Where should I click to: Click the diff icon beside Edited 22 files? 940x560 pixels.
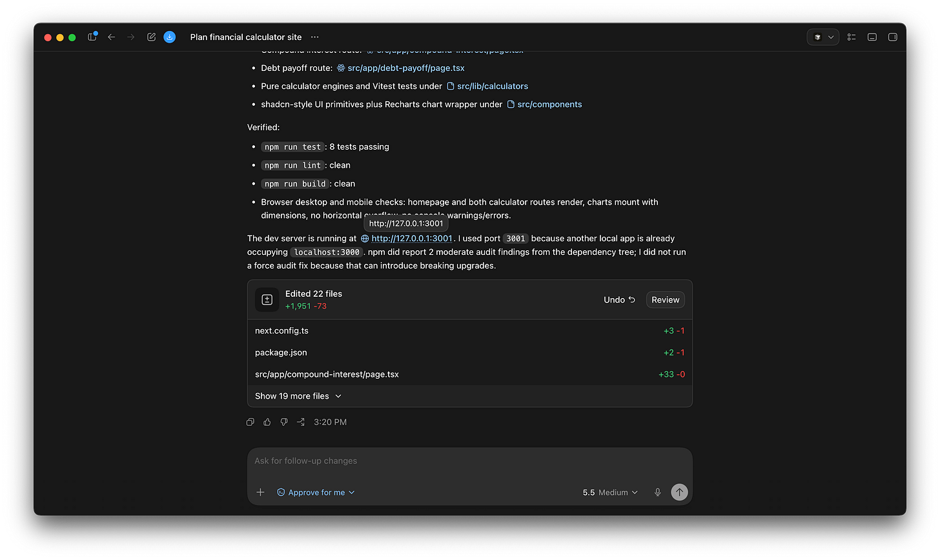[x=267, y=299]
